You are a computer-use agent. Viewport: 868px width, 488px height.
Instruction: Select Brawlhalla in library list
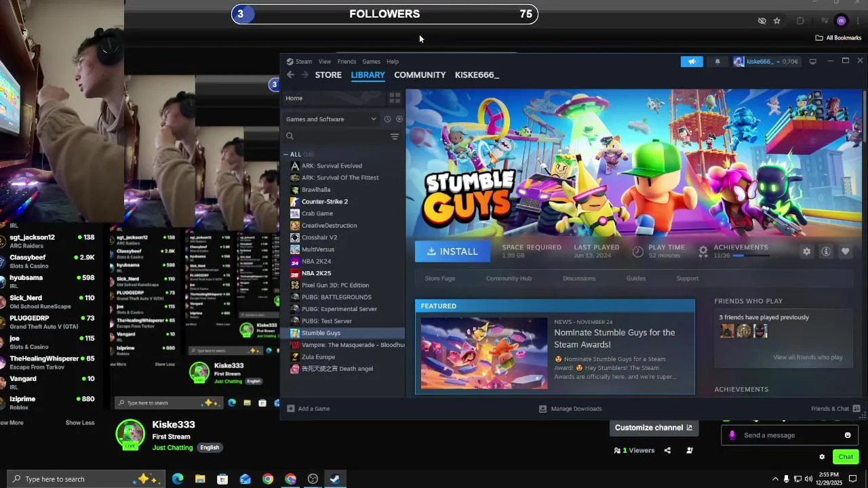pos(316,190)
